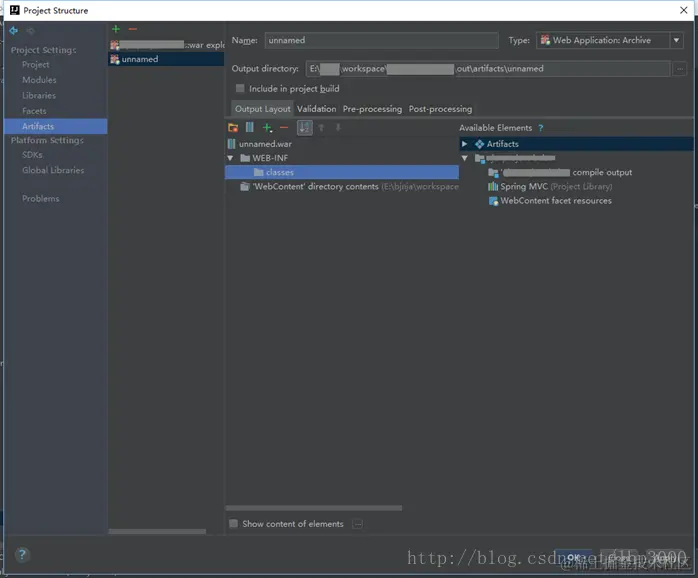
Task: Click the Name input field
Action: (x=381, y=40)
